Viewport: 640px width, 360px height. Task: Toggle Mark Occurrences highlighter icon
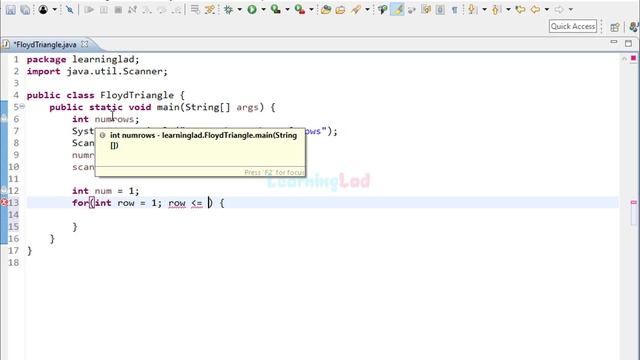397,9
